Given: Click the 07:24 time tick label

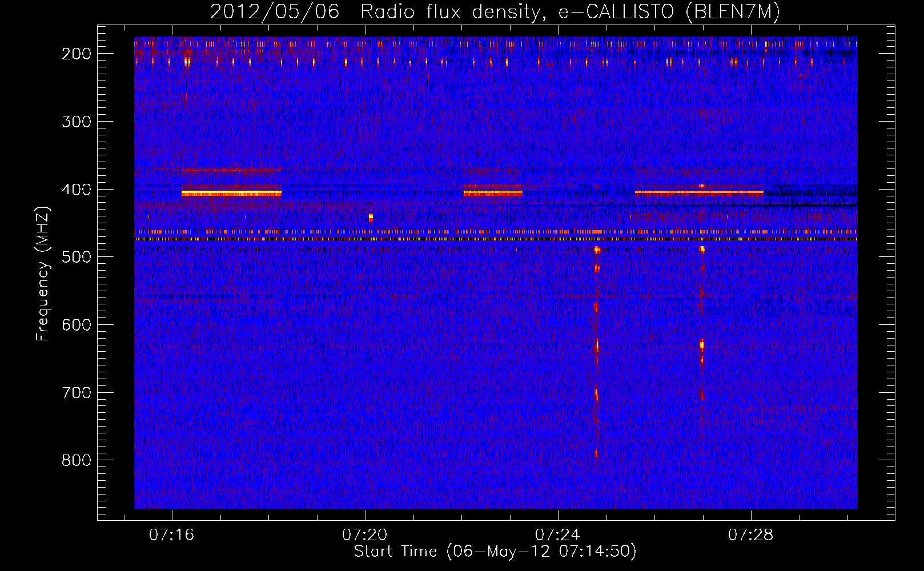Looking at the screenshot, I should 558,535.
